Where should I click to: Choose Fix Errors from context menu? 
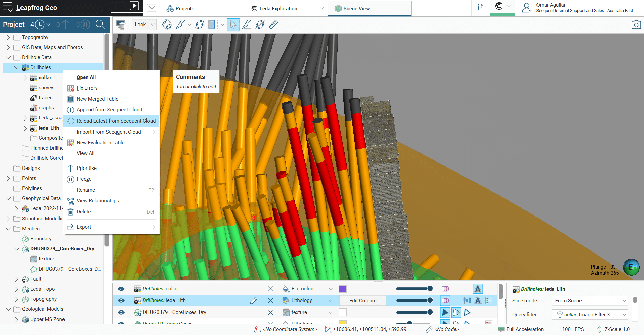[87, 88]
